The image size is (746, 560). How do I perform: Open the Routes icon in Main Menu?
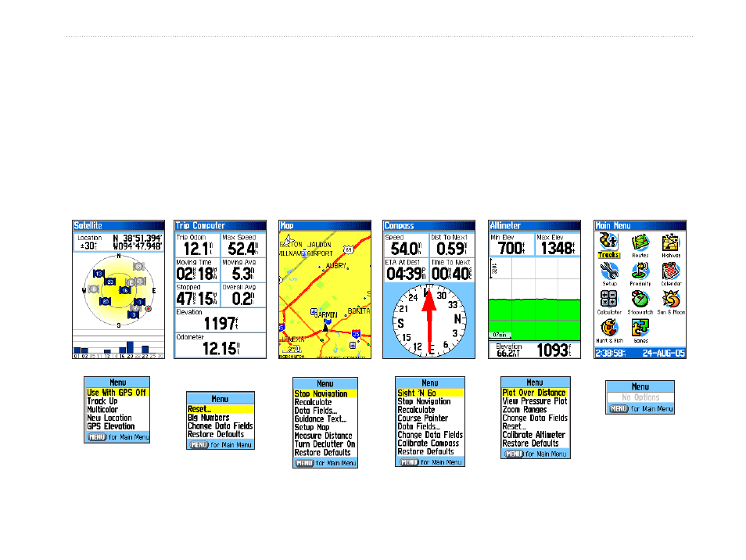[640, 242]
